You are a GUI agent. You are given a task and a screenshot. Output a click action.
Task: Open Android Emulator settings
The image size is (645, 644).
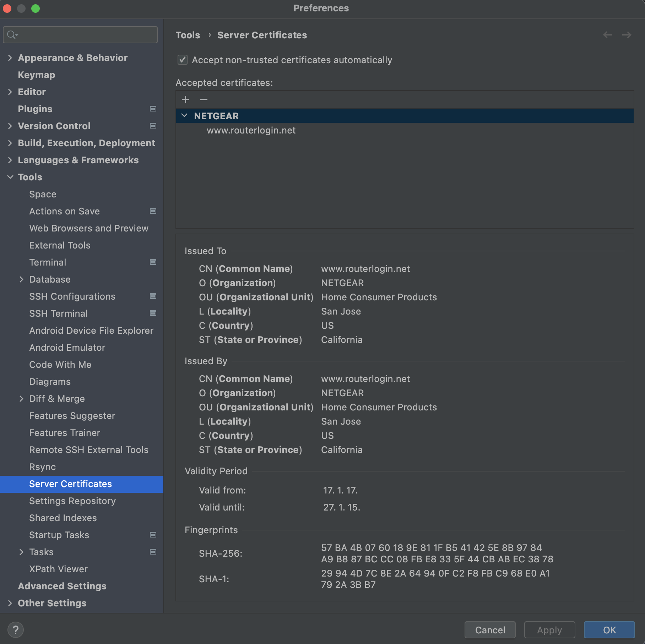pos(67,348)
